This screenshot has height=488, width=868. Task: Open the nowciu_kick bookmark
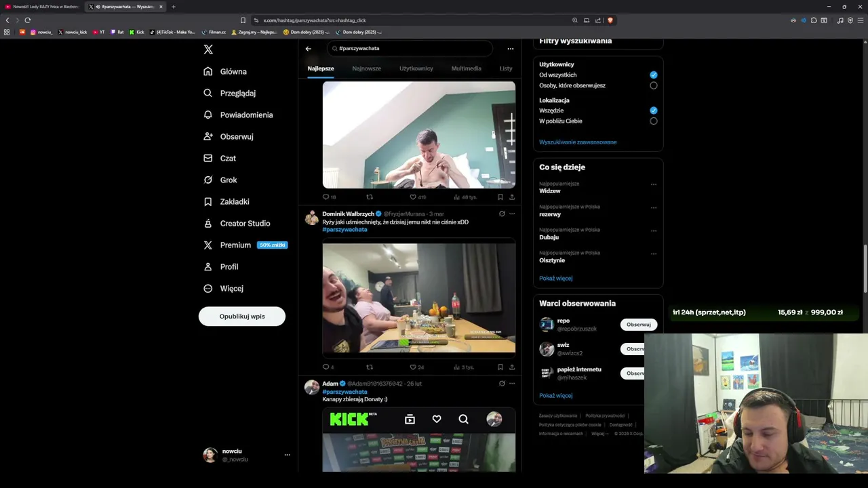[73, 32]
